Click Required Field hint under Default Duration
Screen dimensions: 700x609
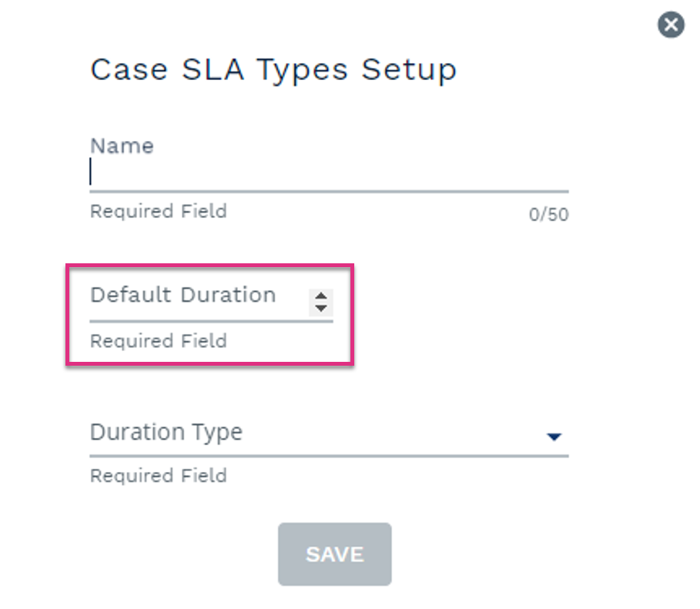pyautogui.click(x=159, y=341)
